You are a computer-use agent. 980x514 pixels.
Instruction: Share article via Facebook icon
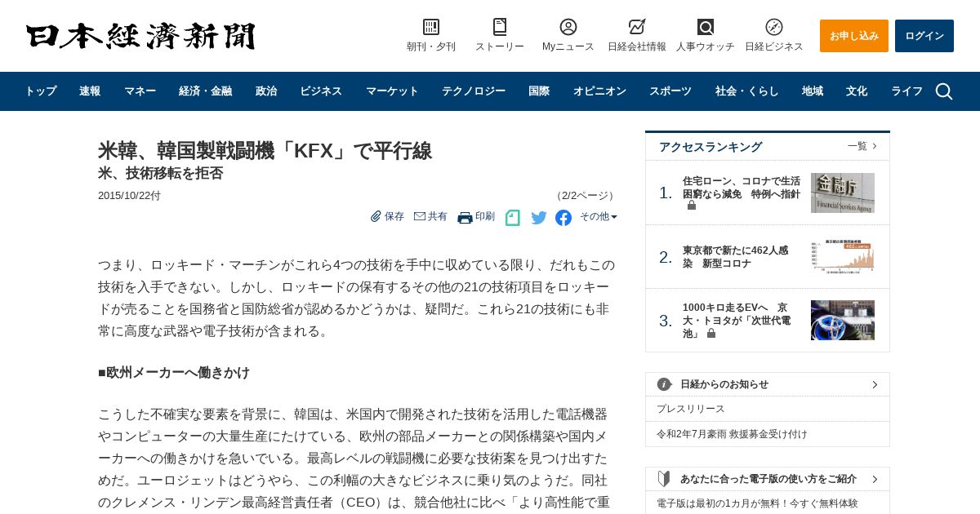pyautogui.click(x=563, y=218)
